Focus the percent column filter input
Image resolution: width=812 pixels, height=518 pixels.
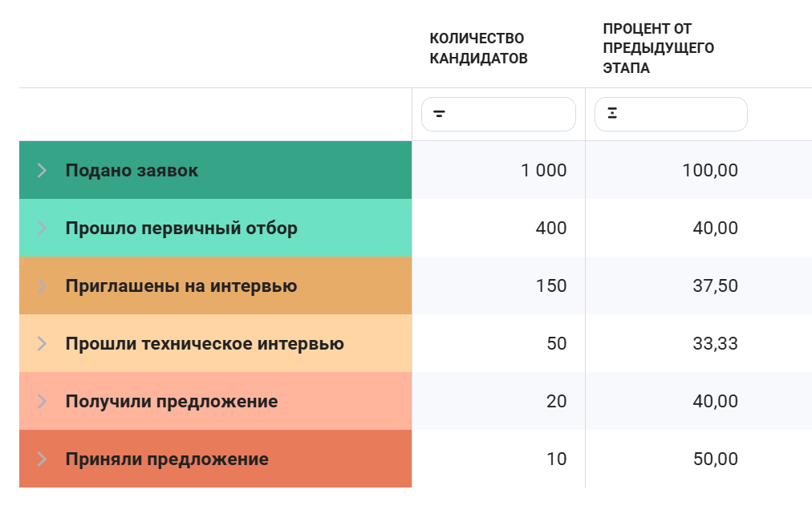[671, 114]
